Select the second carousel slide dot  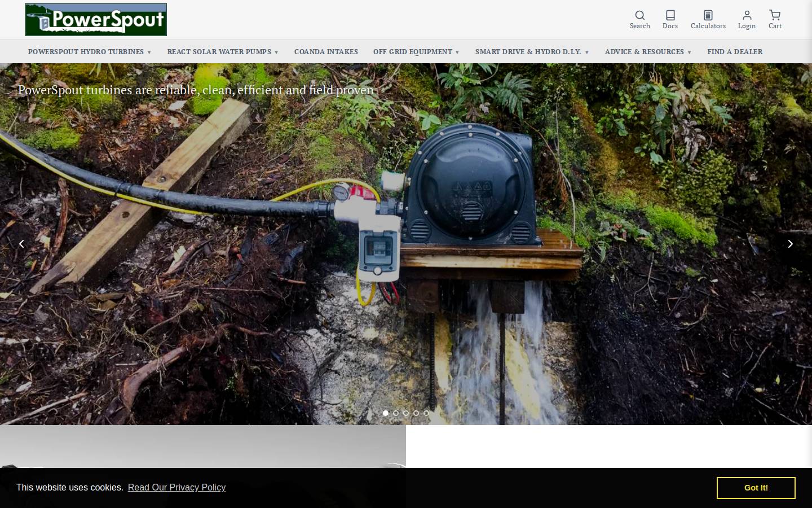coord(396,413)
